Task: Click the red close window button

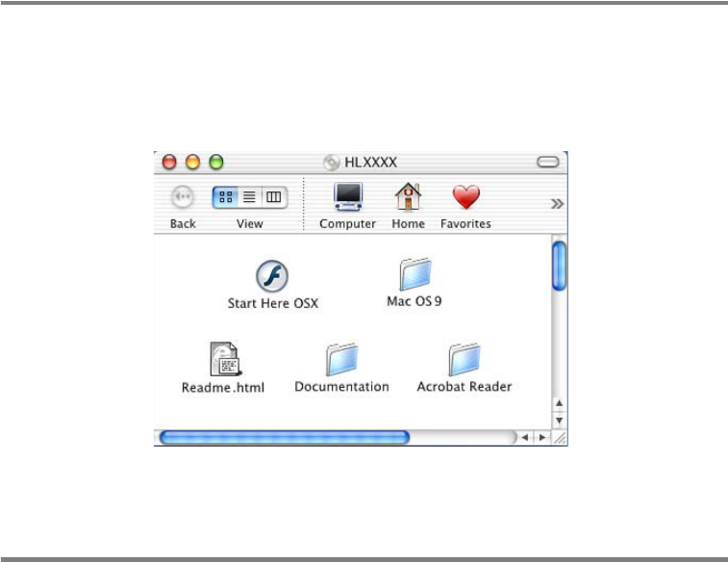Action: (169, 162)
